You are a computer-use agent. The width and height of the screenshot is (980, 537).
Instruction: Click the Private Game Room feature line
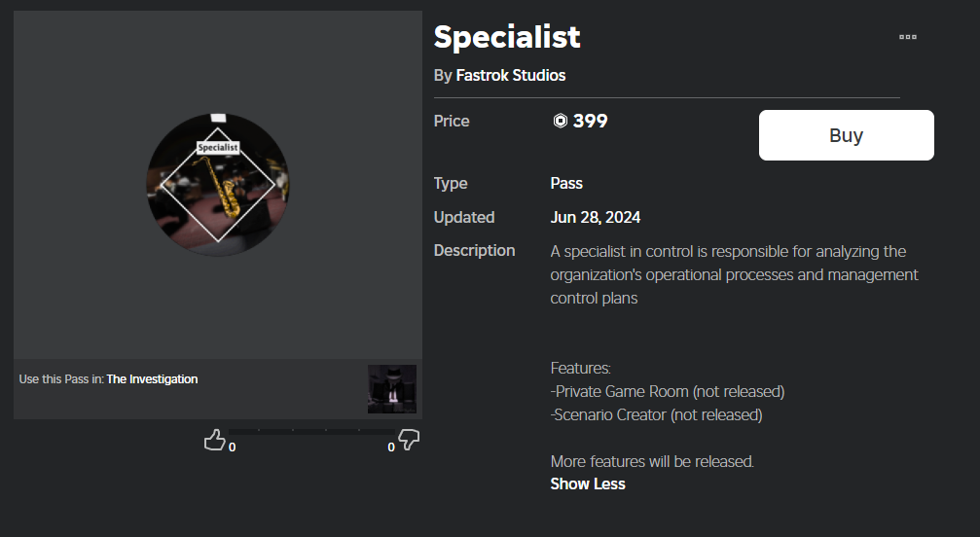668,391
